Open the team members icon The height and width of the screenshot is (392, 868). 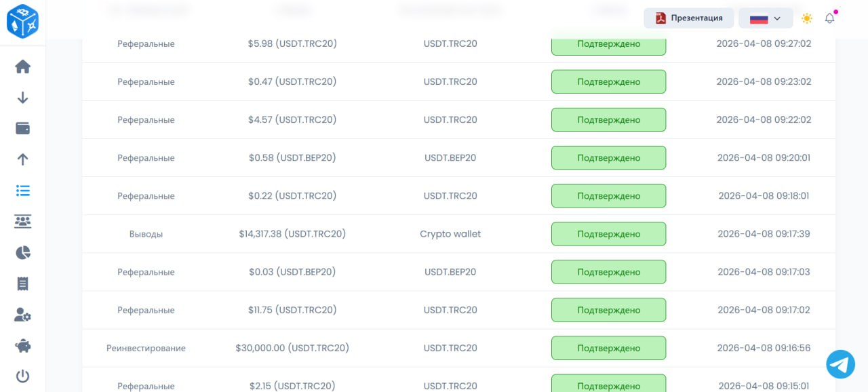pos(23,221)
